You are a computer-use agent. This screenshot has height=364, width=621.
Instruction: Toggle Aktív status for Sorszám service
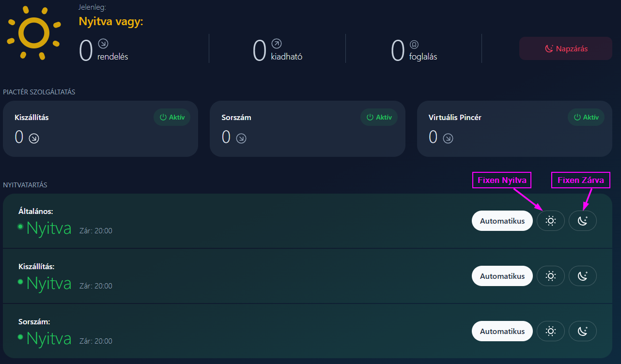coord(379,117)
